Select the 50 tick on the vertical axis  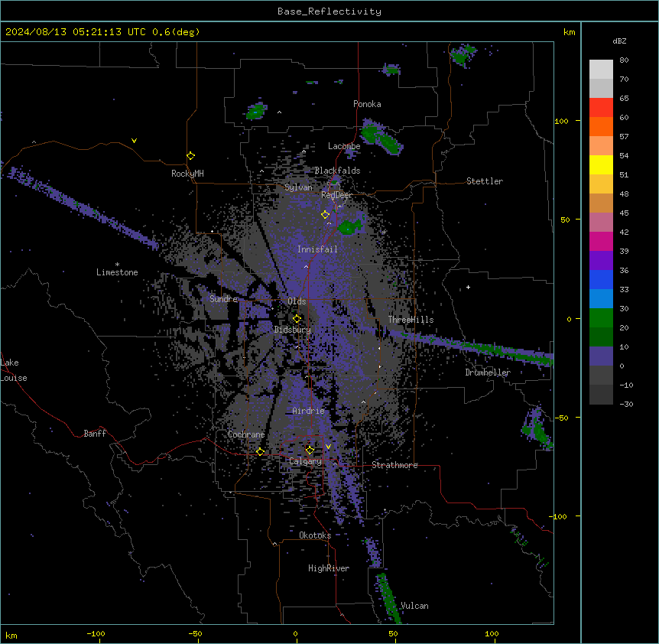(565, 220)
